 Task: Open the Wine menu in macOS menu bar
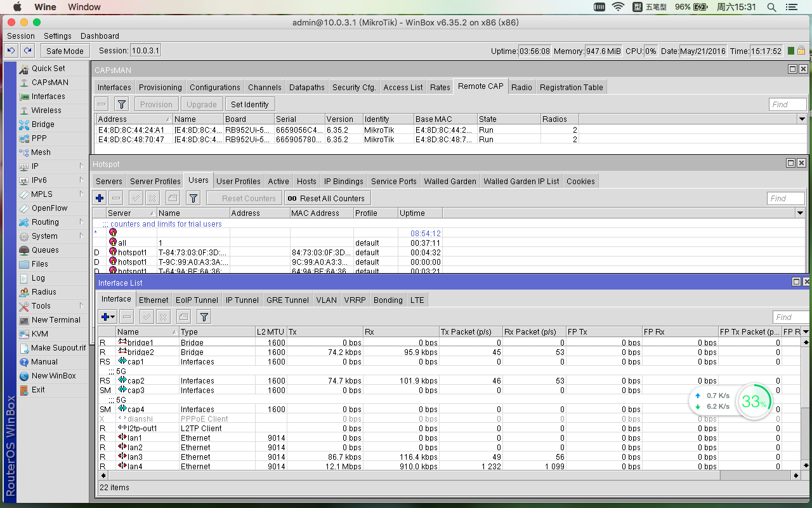click(44, 7)
